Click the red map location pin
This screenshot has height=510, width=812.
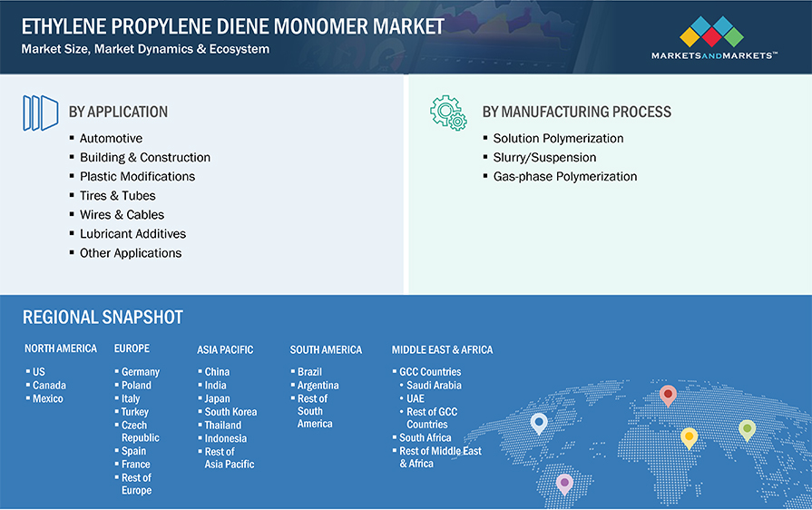(668, 396)
